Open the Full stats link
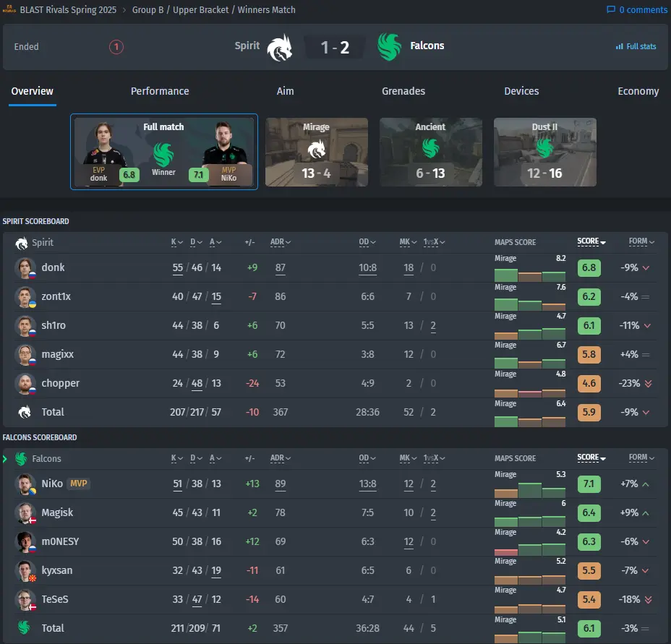The width and height of the screenshot is (671, 644). pyautogui.click(x=636, y=46)
